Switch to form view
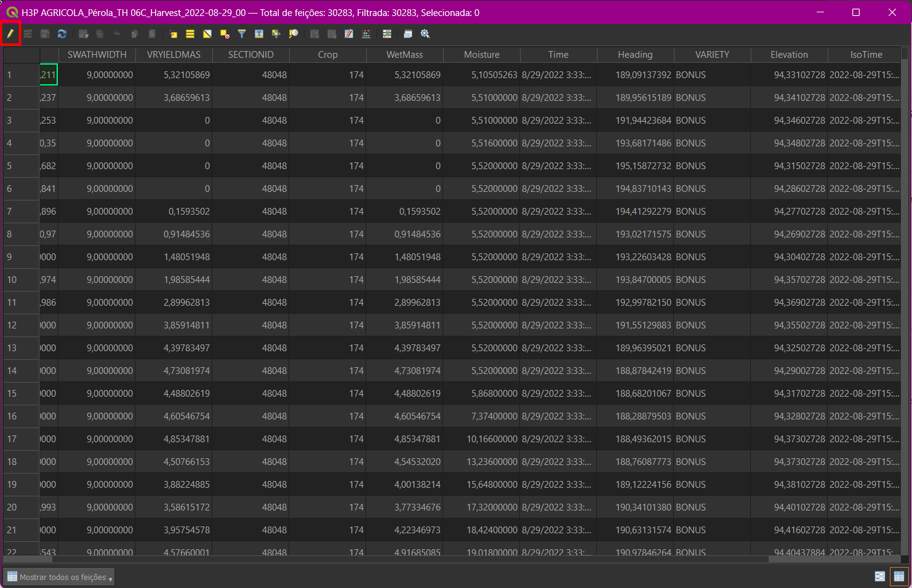912x588 pixels. [880, 576]
